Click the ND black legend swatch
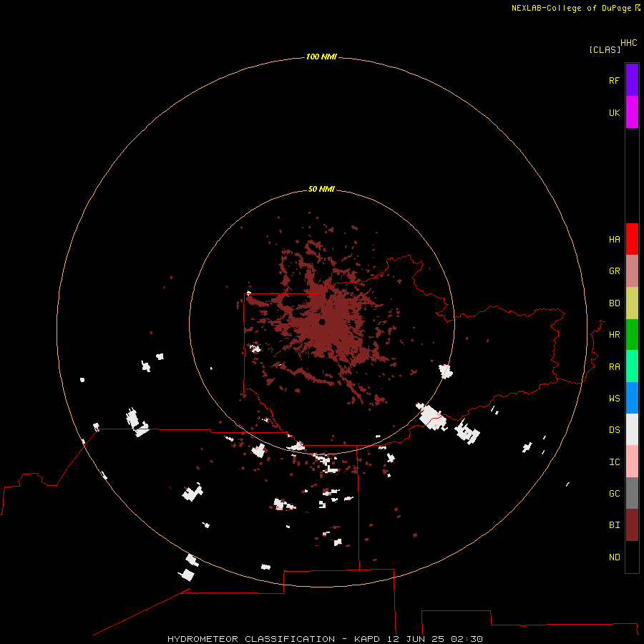The height and width of the screenshot is (644, 644). (632, 557)
